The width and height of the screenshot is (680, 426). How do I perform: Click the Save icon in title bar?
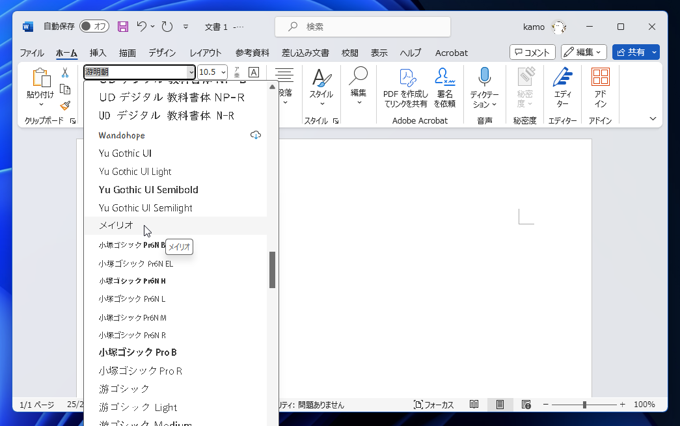pyautogui.click(x=123, y=27)
